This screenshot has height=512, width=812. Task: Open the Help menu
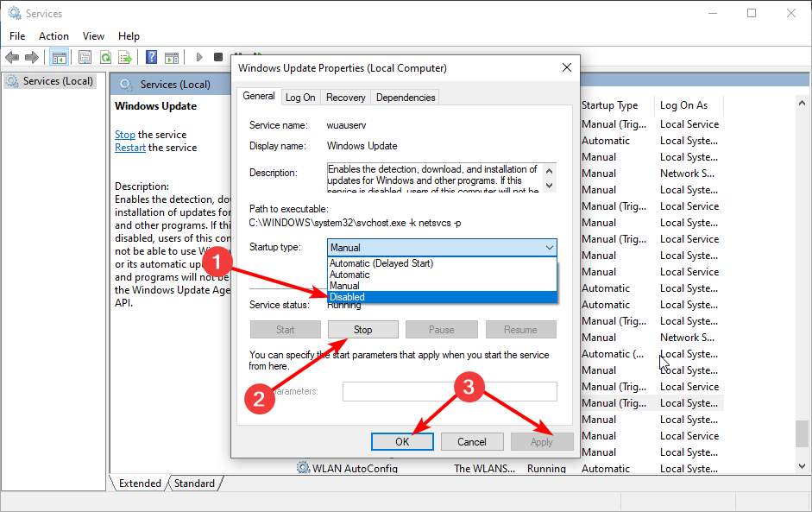pyautogui.click(x=129, y=36)
